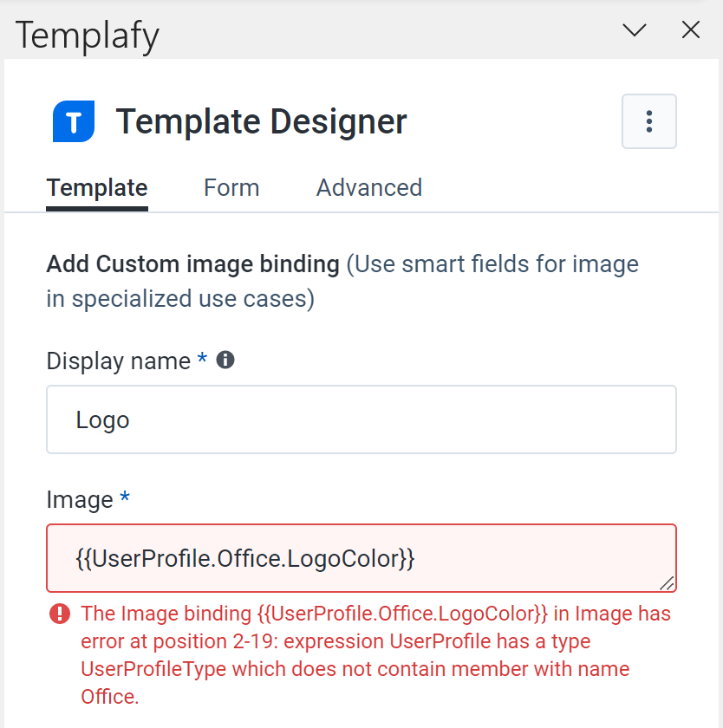This screenshot has width=723, height=728.
Task: Click the error exclamation icon below Image field
Action: click(58, 614)
